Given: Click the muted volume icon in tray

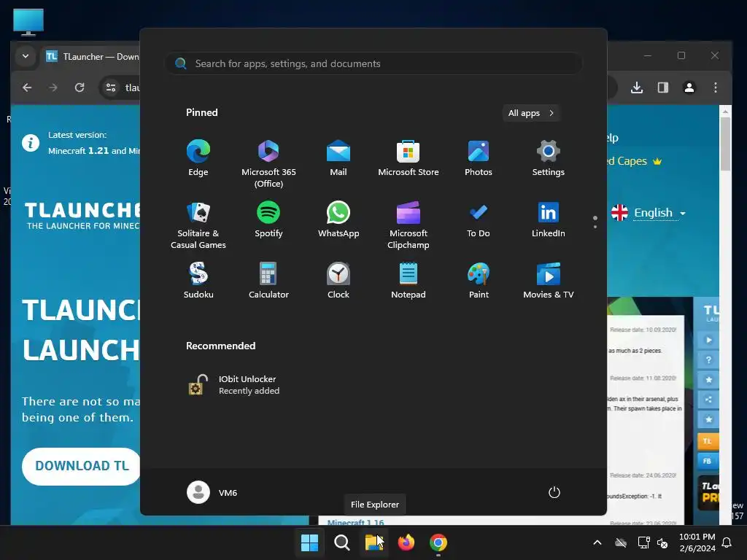Looking at the screenshot, I should tap(662, 542).
